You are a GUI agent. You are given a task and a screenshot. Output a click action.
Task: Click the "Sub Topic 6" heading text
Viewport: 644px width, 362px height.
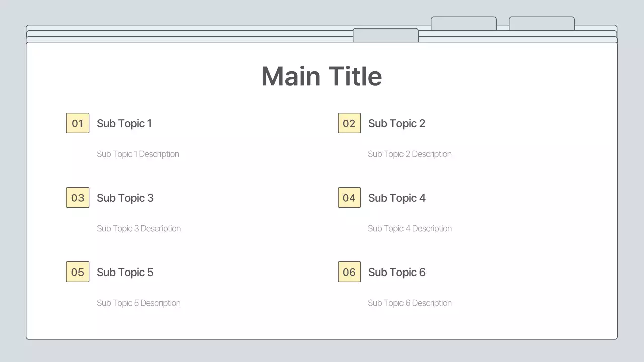[396, 272]
